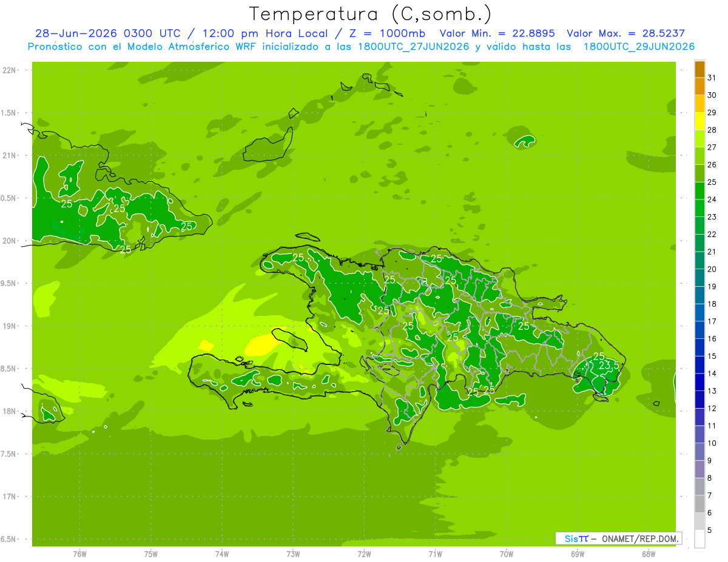The height and width of the screenshot is (562, 728).
Task: Click the "1800UTC_29JUN2026" valid-until time
Action: [639, 47]
